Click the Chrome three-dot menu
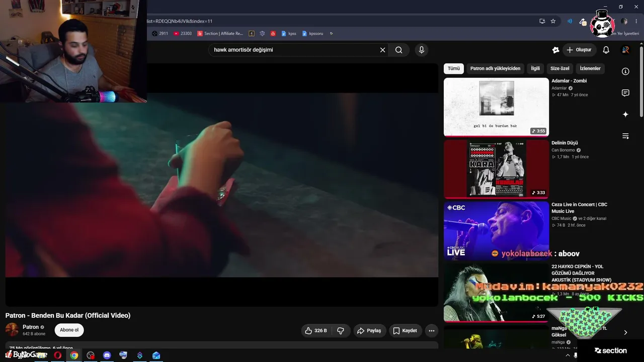Viewport: 644px width, 362px height. tap(636, 21)
